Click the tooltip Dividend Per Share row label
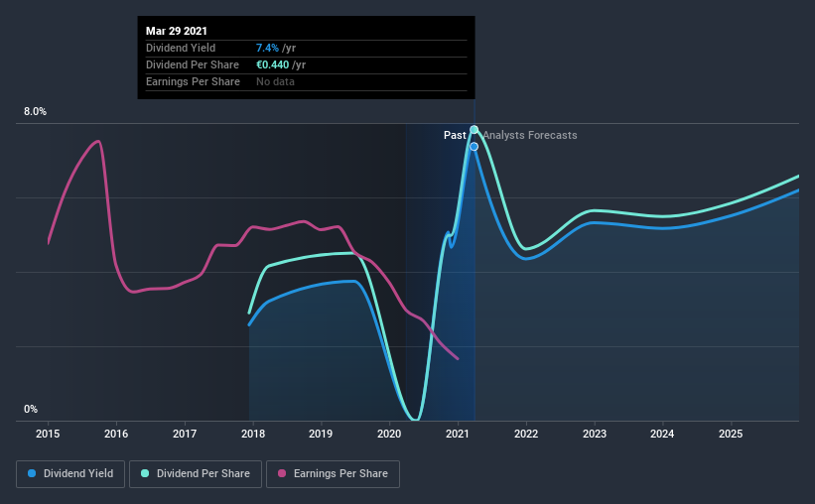Image resolution: width=815 pixels, height=504 pixels. pos(193,64)
